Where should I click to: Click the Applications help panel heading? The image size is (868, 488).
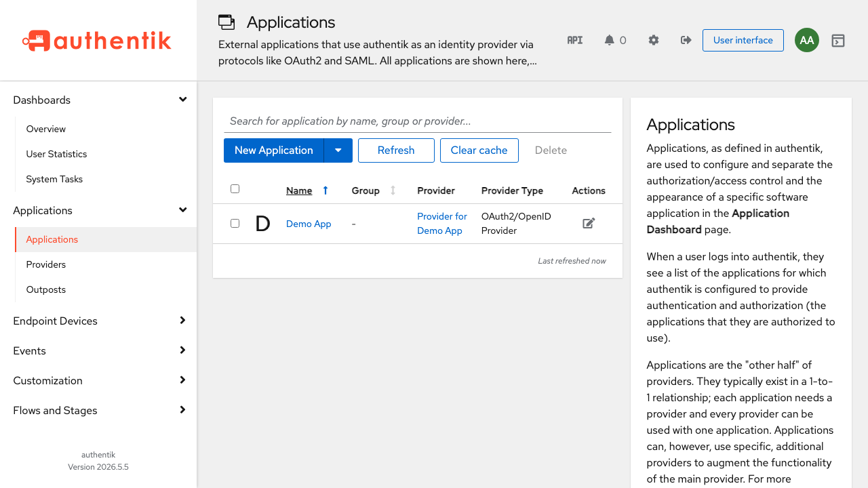(x=691, y=125)
